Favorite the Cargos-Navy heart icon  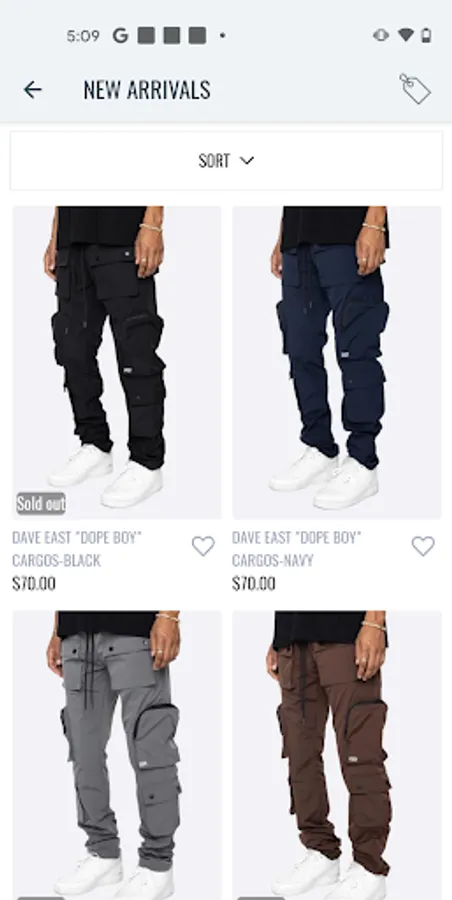coord(423,546)
